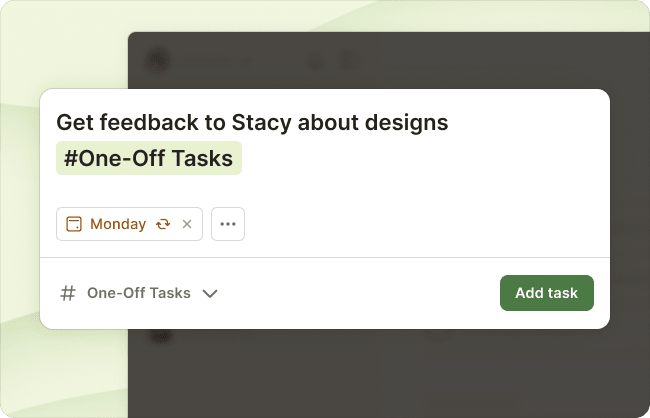Open the One-Off Tasks project selector label
This screenshot has width=650, height=418.
point(138,293)
